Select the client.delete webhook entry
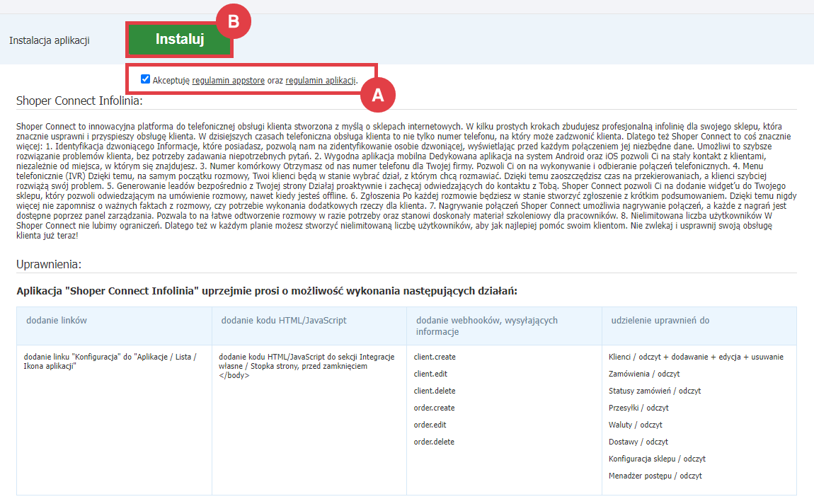 click(x=435, y=391)
